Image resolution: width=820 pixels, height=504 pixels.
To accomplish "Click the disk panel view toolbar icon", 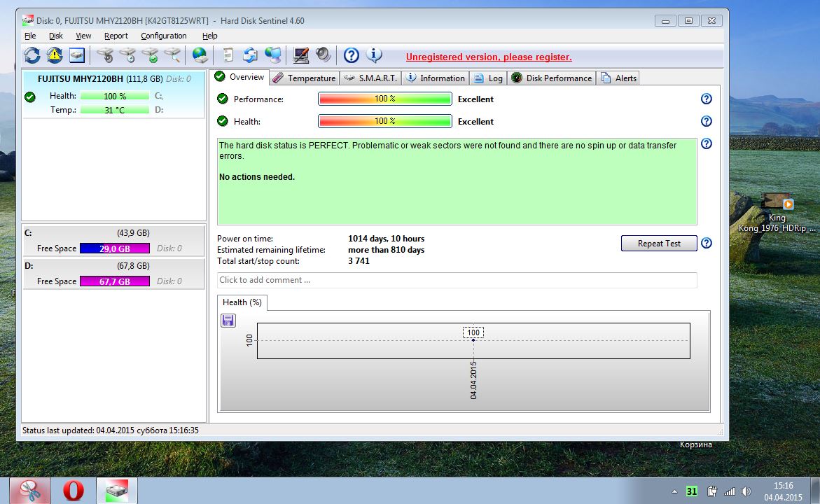I will (77, 55).
